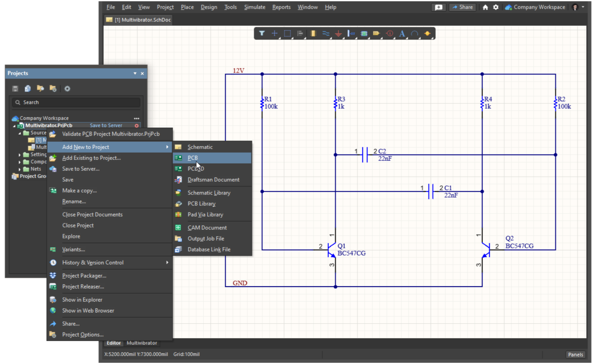Select Schematic Library from the submenu
The height and width of the screenshot is (364, 597).
tap(209, 193)
